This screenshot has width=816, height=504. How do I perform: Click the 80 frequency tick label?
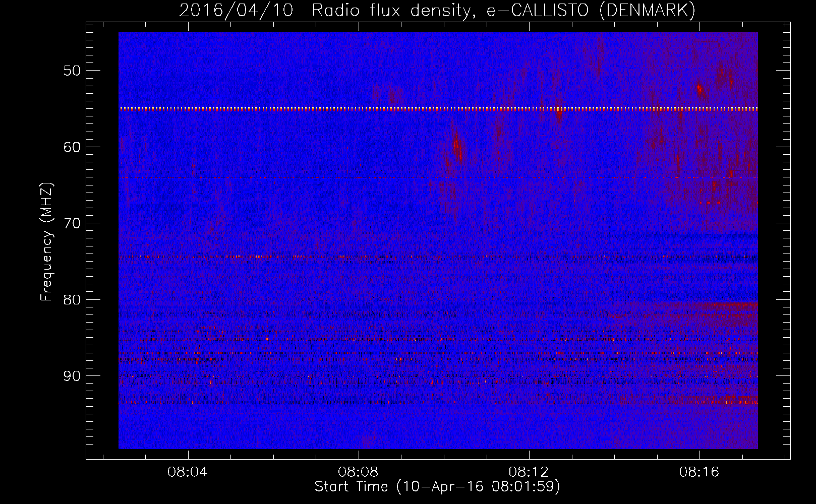[x=72, y=300]
